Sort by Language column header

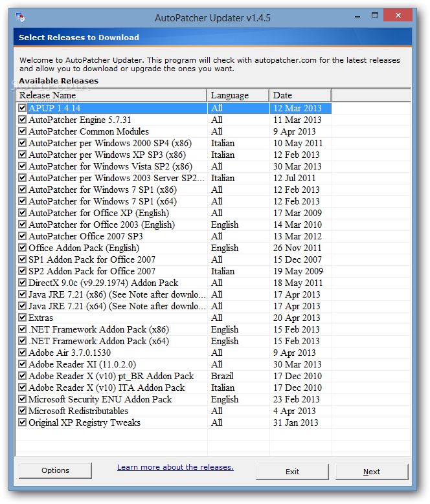click(238, 95)
